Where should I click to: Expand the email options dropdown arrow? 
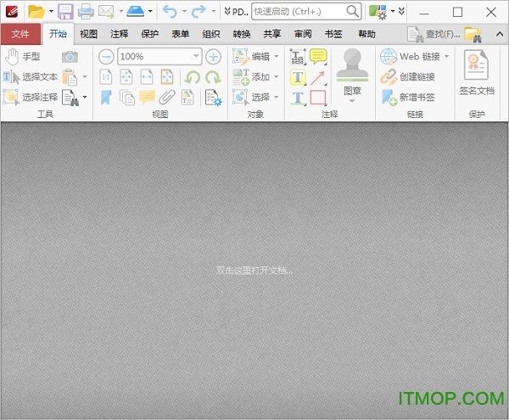click(x=120, y=11)
